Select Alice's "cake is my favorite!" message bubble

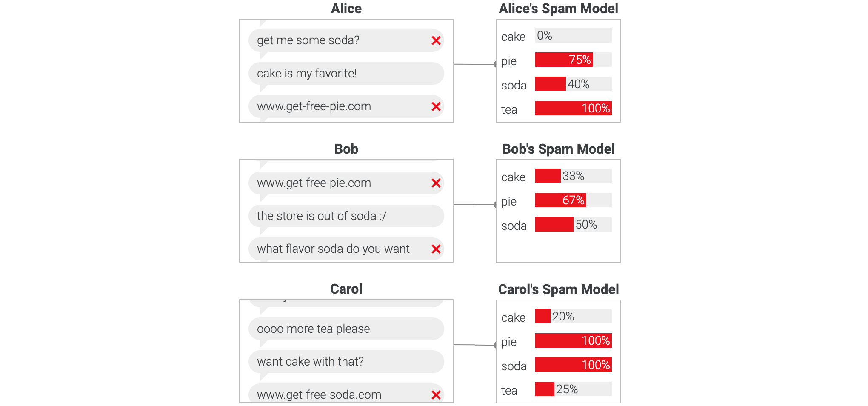[345, 74]
